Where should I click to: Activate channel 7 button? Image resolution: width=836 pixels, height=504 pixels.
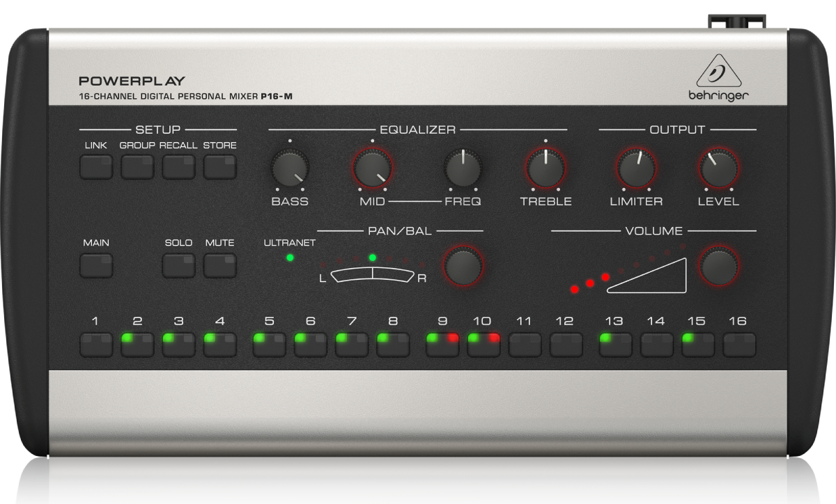pyautogui.click(x=352, y=345)
